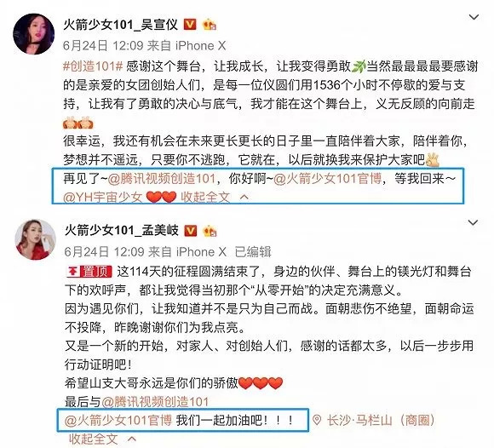This screenshot has width=494, height=448.
Task: Open @火箭少女101官博 mention in second post
Action: (x=118, y=420)
